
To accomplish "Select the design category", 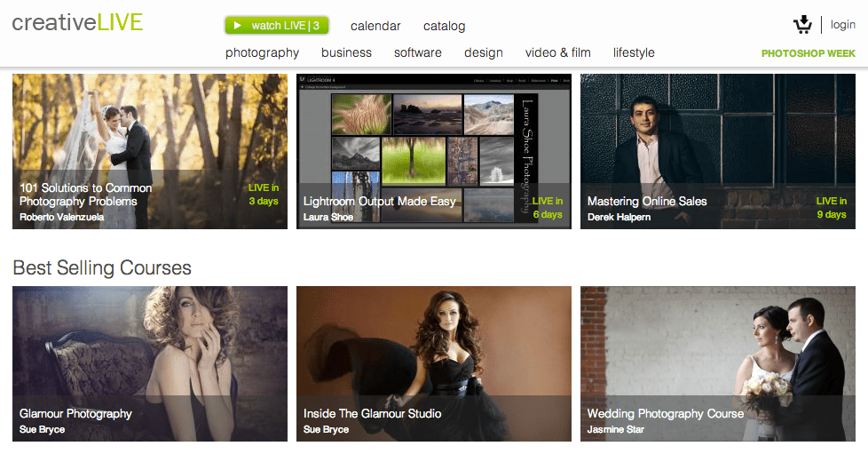I will click(484, 52).
